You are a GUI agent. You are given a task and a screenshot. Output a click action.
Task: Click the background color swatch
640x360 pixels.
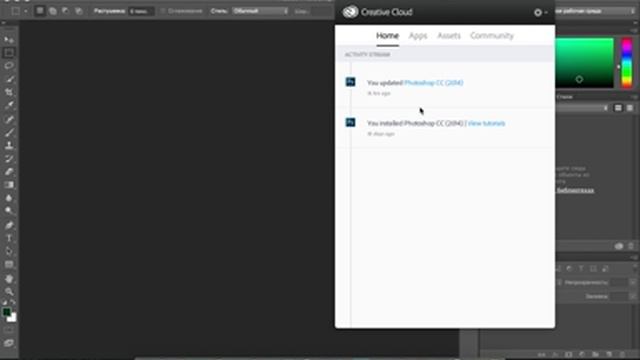13,318
